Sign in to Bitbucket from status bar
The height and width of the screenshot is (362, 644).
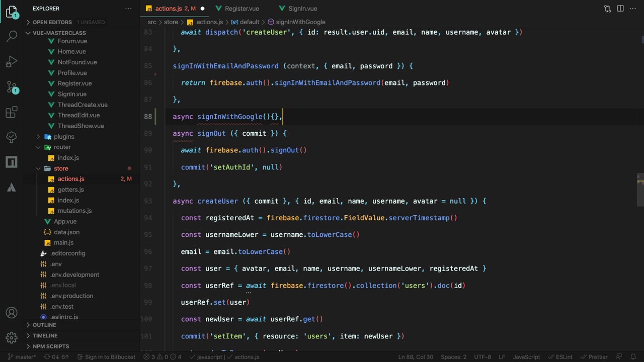pyautogui.click(x=107, y=357)
